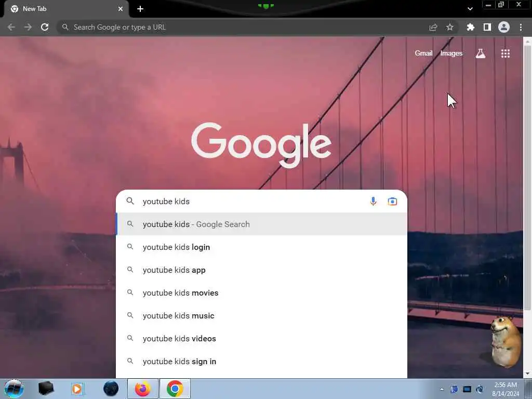Select the 'youtube kids videos' suggestion
The image size is (532, 399).
[x=261, y=339]
